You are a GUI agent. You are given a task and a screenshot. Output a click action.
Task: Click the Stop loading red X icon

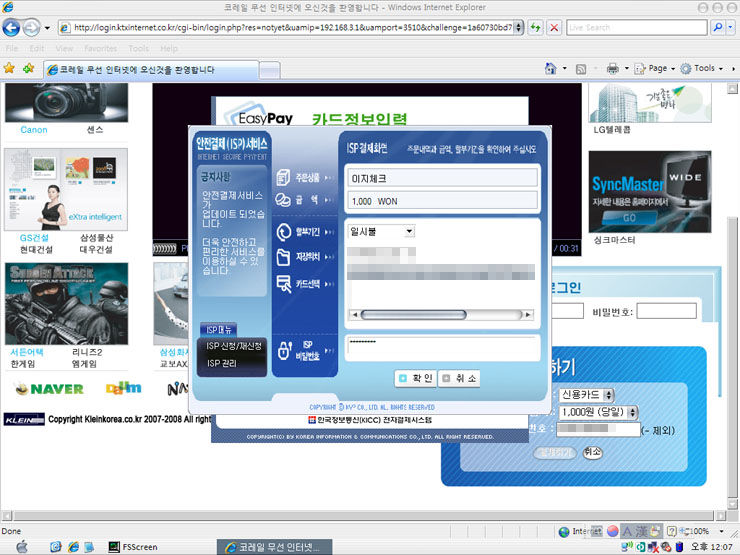click(x=554, y=27)
